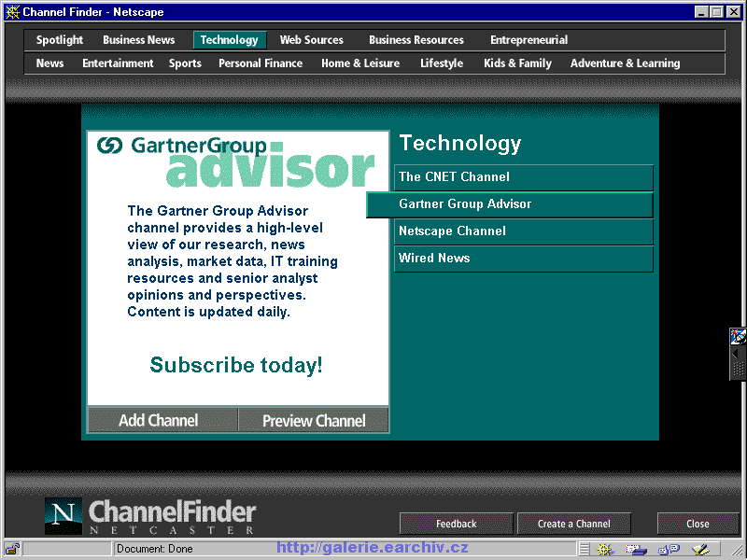
Task: Open Navigator from the component bar
Action: click(604, 550)
